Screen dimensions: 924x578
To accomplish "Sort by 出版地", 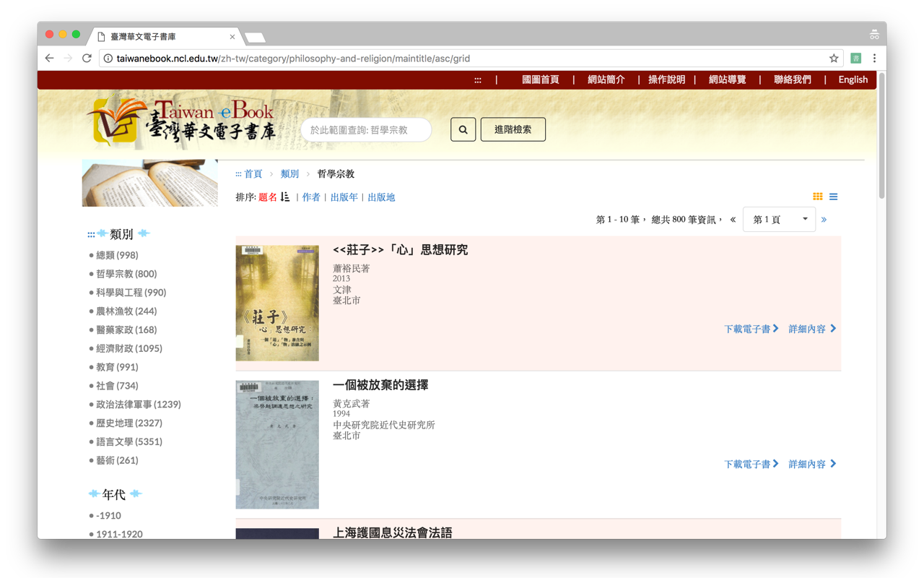I will [381, 197].
